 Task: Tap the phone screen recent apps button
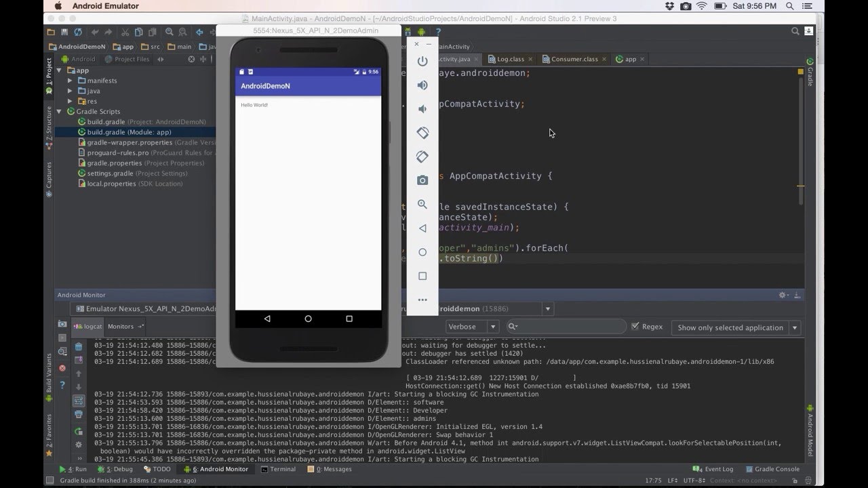tap(349, 319)
